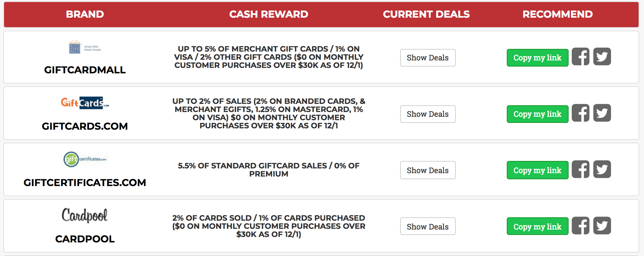Image resolution: width=644 pixels, height=256 pixels.
Task: Share GiftCardMall link on Facebook
Action: (580, 56)
